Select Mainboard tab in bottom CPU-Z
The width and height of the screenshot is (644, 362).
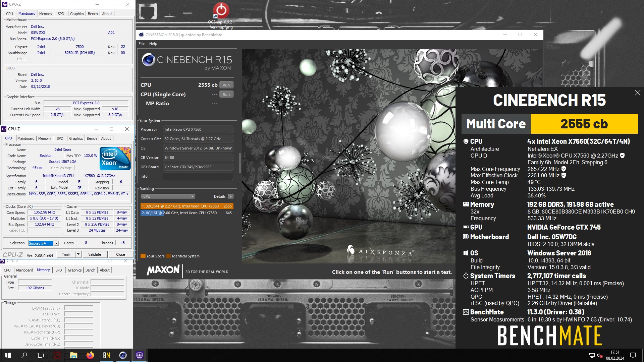point(24,270)
